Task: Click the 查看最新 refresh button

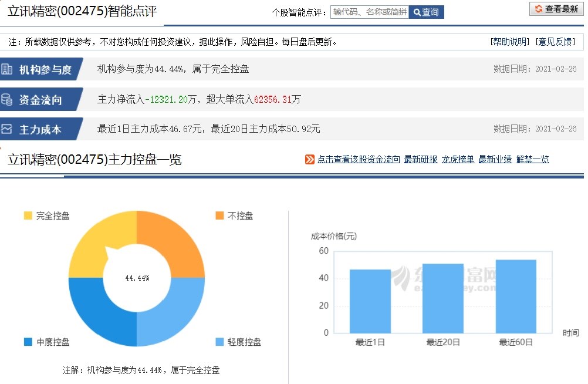Action: pos(556,9)
